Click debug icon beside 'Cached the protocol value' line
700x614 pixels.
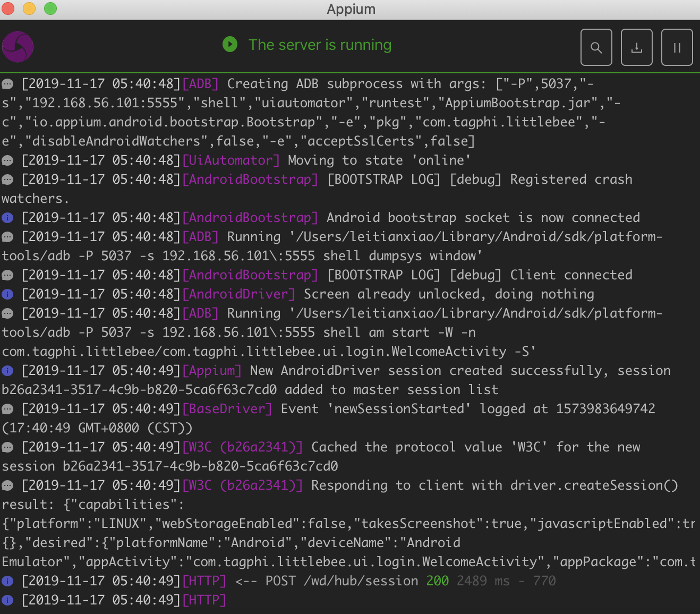tap(7, 447)
